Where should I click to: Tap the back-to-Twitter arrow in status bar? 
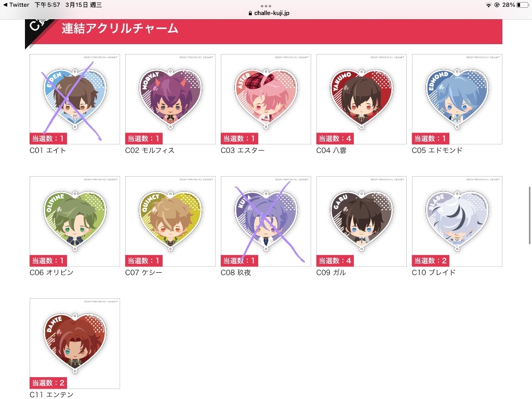tap(5, 5)
